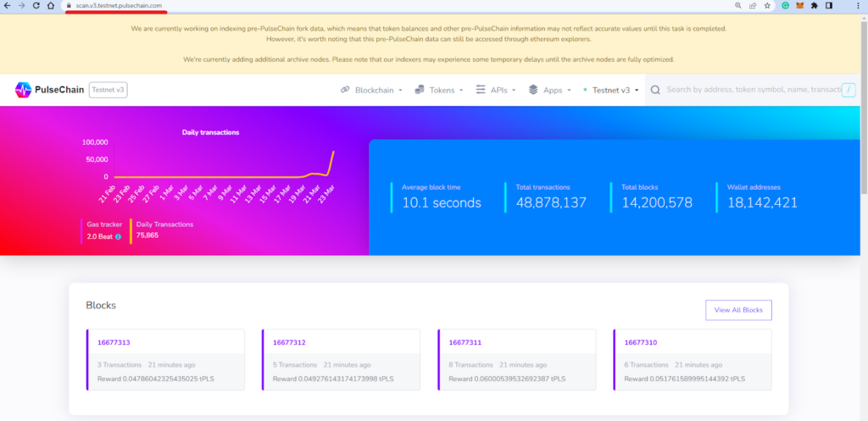868x421 pixels.
Task: Expand the Blockchain dropdown menu
Action: point(371,90)
